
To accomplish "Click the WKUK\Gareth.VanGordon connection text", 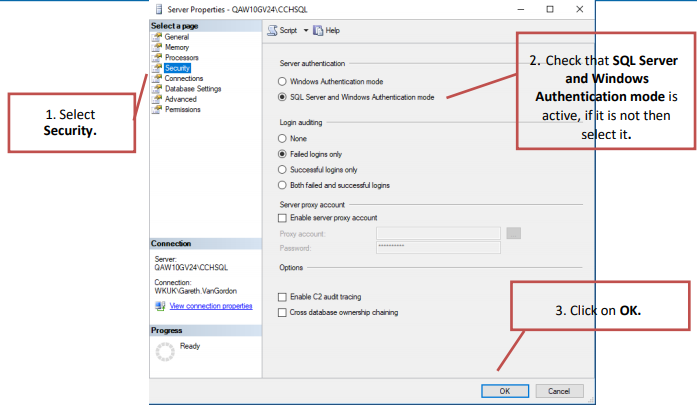I will coord(196,291).
